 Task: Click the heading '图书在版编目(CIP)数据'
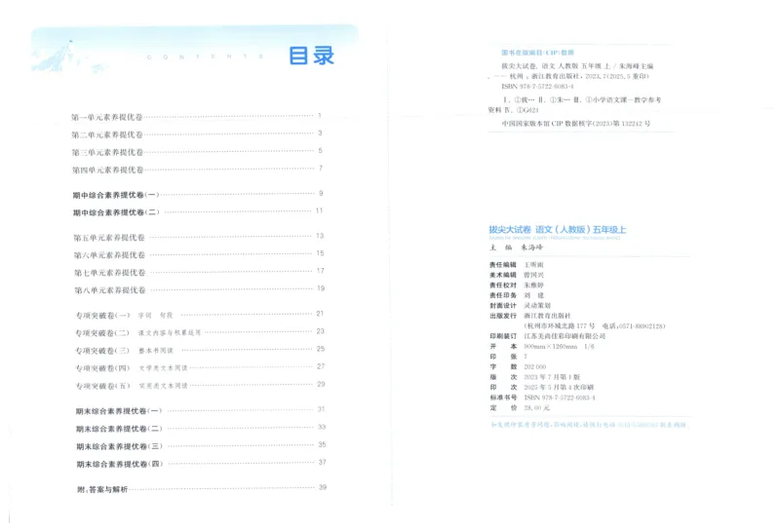pyautogui.click(x=538, y=53)
